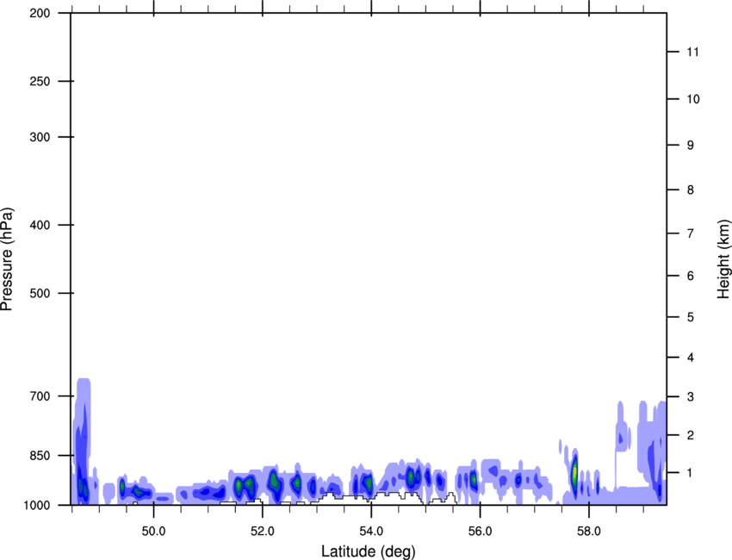Screen dimensions: 732x560
Task: Click height tick label '3'
Action: pos(691,396)
